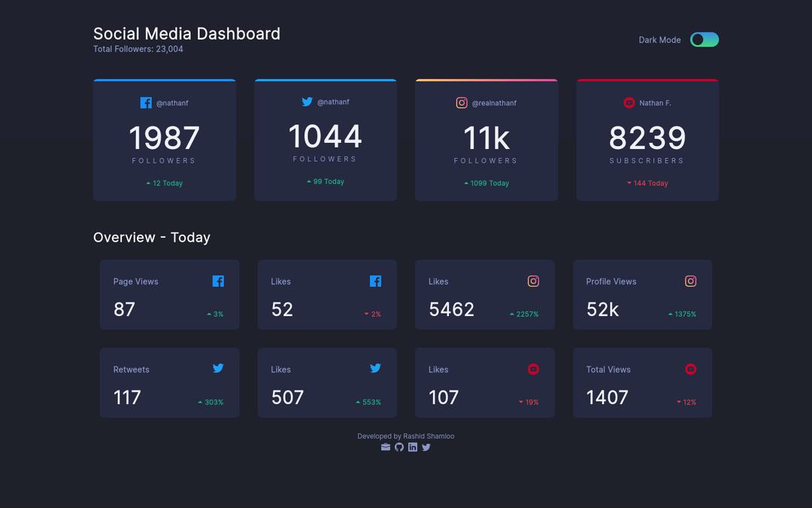Click the Twitter icon on Retweets card
Screen dimensions: 812x508
coord(218,368)
